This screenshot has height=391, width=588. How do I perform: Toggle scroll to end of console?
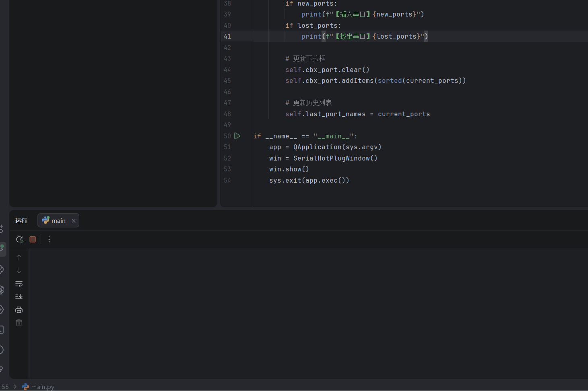(x=19, y=296)
